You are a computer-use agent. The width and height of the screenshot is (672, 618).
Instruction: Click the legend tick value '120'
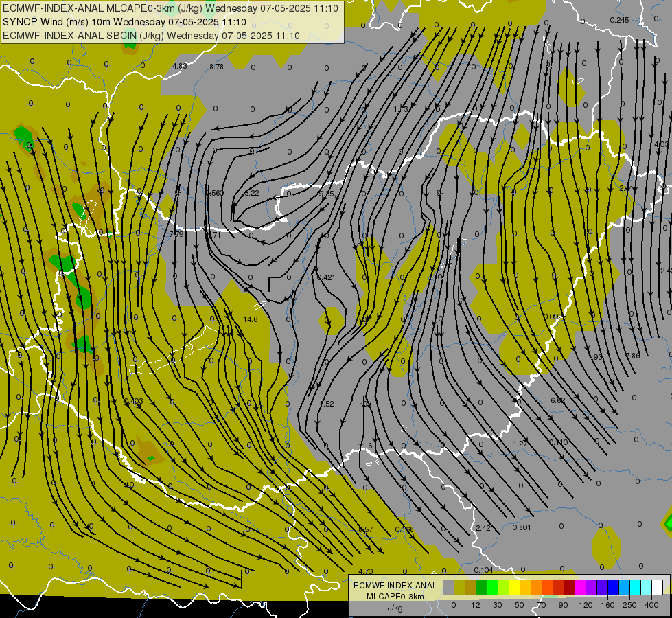(x=586, y=605)
